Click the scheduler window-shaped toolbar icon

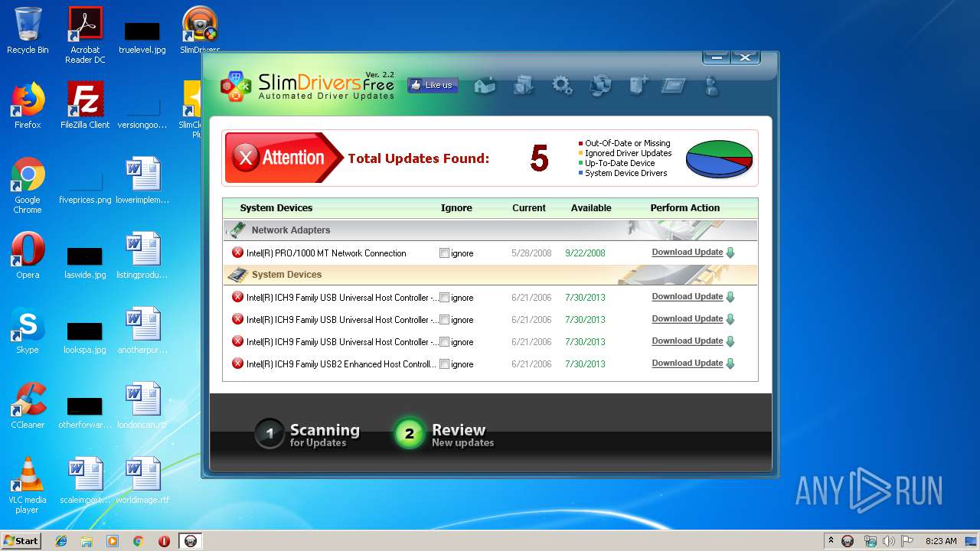(x=674, y=86)
